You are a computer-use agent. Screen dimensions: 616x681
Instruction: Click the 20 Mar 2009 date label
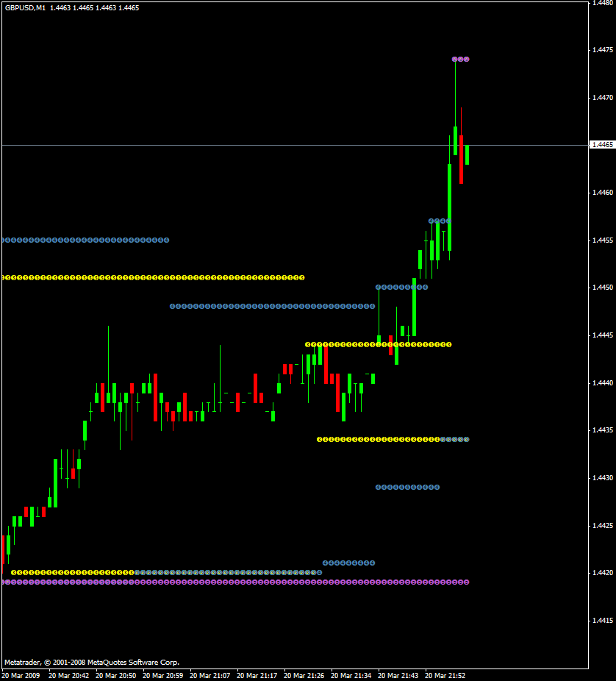click(x=21, y=676)
